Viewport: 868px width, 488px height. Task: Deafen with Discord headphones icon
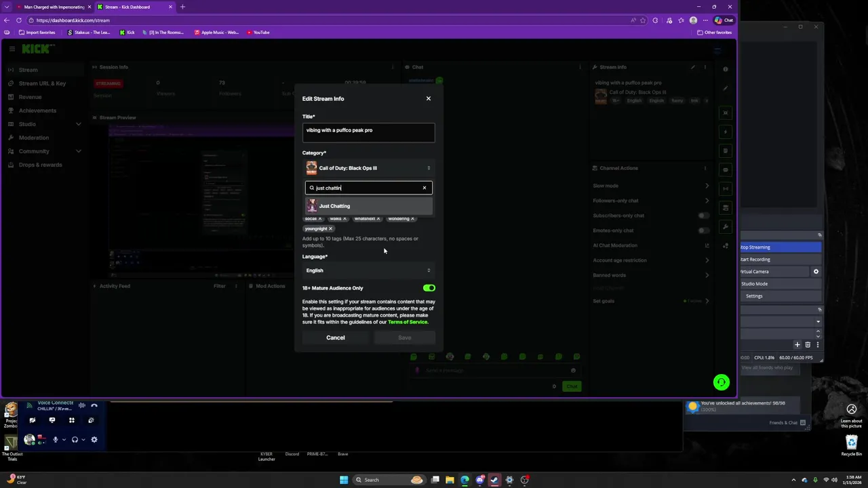[75, 440]
